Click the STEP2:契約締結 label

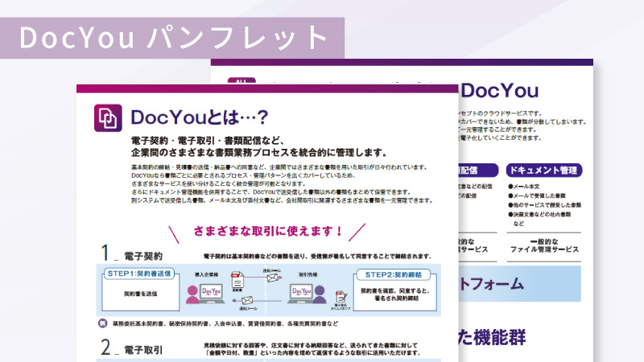(394, 274)
